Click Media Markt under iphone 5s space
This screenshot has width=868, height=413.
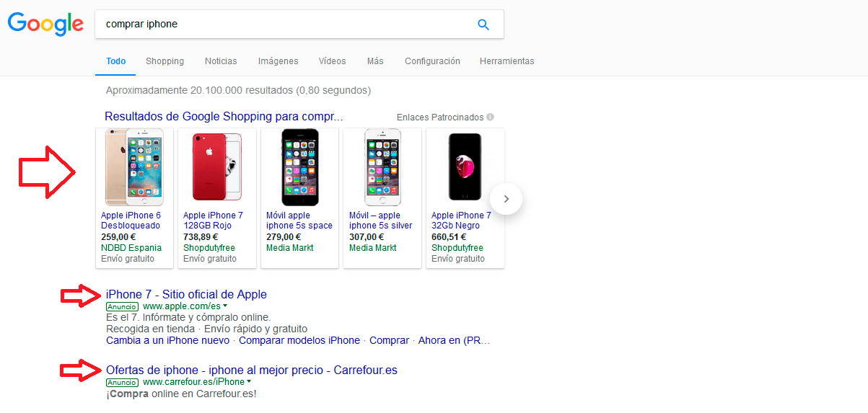click(290, 248)
